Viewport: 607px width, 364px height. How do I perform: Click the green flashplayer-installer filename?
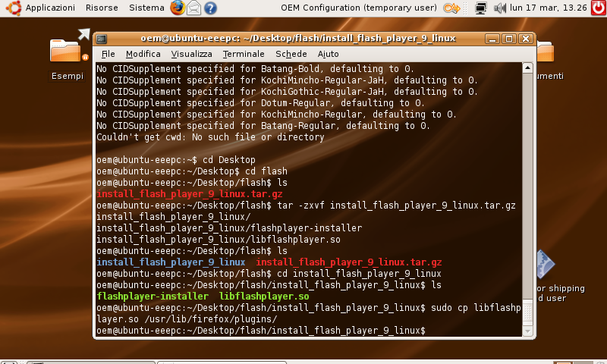coord(153,297)
